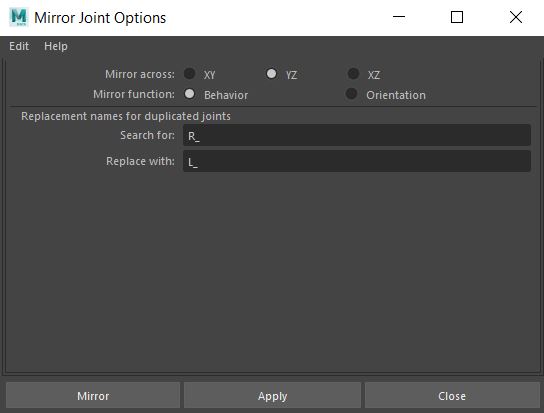544x413 pixels.
Task: Click the Mirror button
Action: coord(93,396)
